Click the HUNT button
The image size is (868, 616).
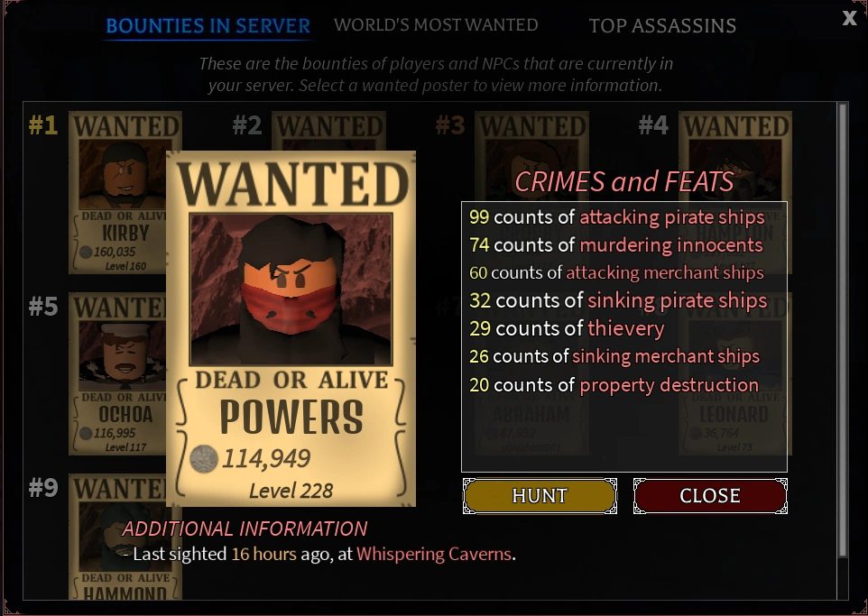point(540,496)
